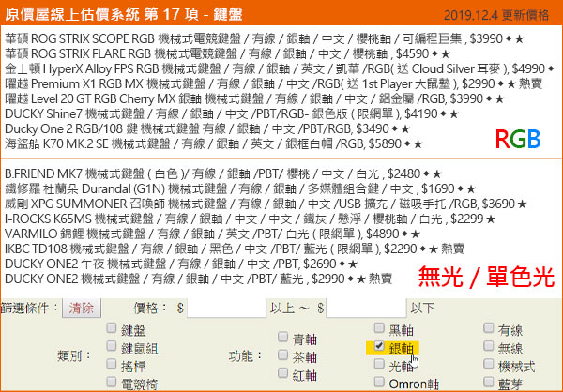Check the 有線 wired filter
This screenshot has width=563, height=392.
[x=488, y=328]
